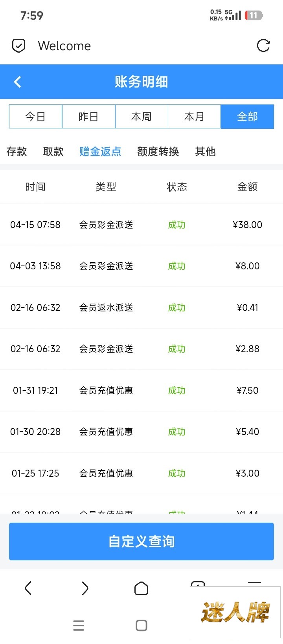Select the 全部 date filter
The width and height of the screenshot is (283, 644).
[x=247, y=117]
